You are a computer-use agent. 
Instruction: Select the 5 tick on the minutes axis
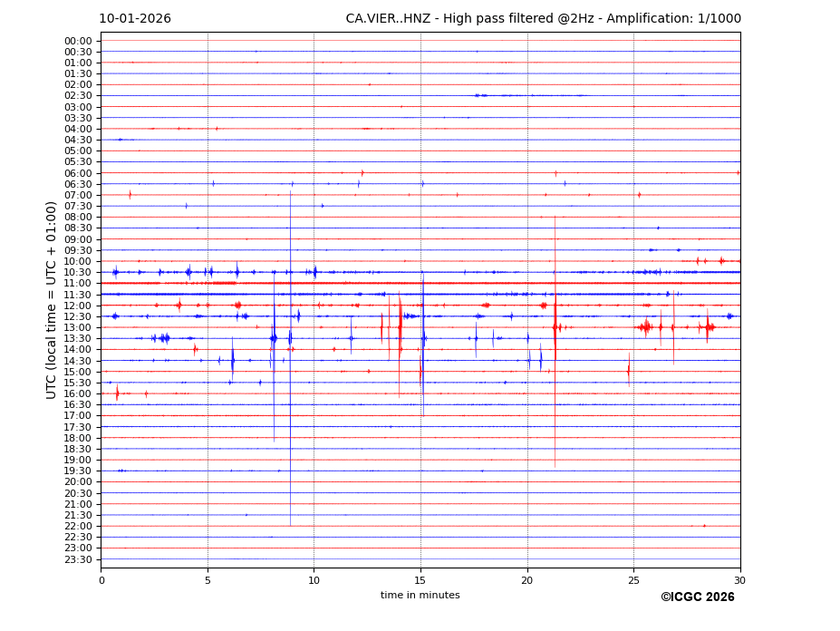click(x=208, y=579)
